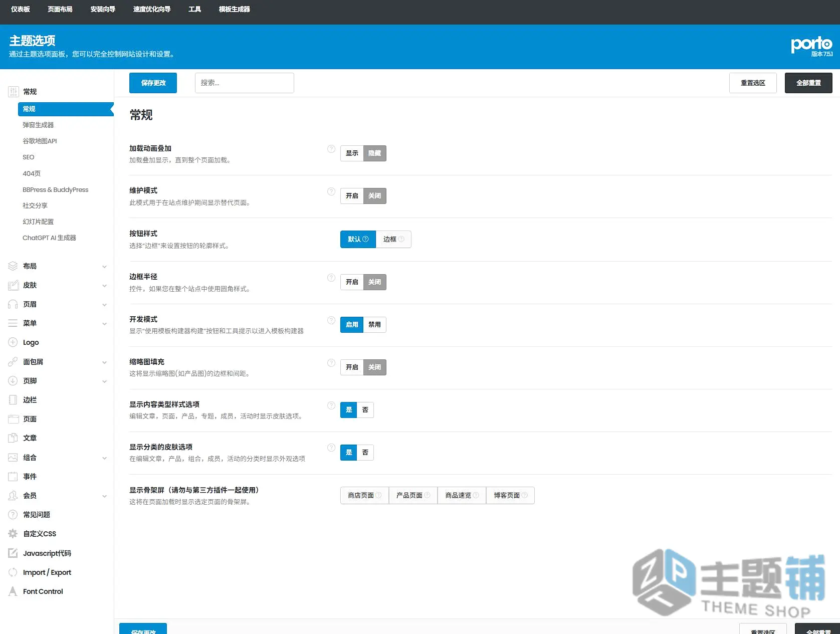
Task: Click the top 重置选区 button
Action: coord(753,83)
